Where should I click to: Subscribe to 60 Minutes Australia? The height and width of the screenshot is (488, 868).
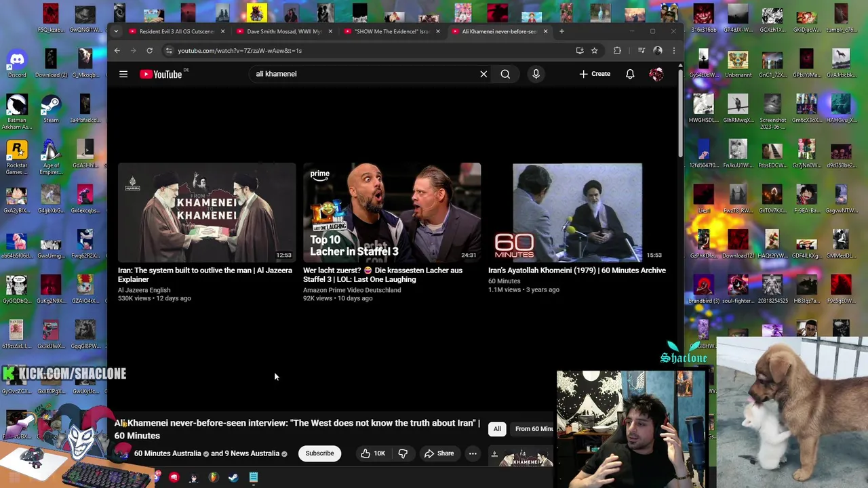click(x=319, y=453)
